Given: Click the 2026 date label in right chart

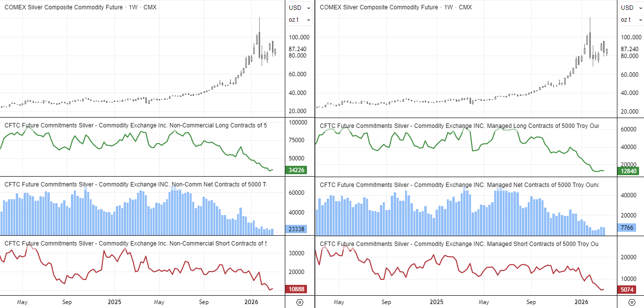Looking at the screenshot, I should click(x=582, y=302).
